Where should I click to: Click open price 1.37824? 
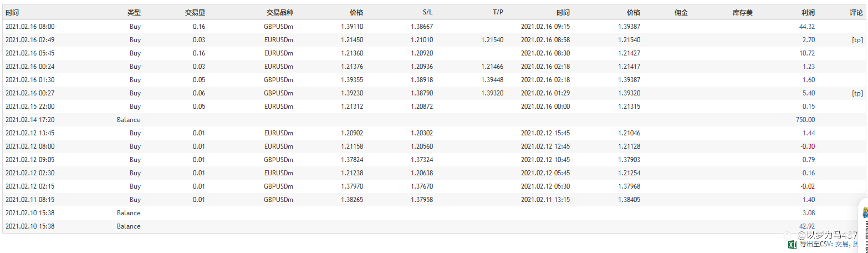pos(352,160)
